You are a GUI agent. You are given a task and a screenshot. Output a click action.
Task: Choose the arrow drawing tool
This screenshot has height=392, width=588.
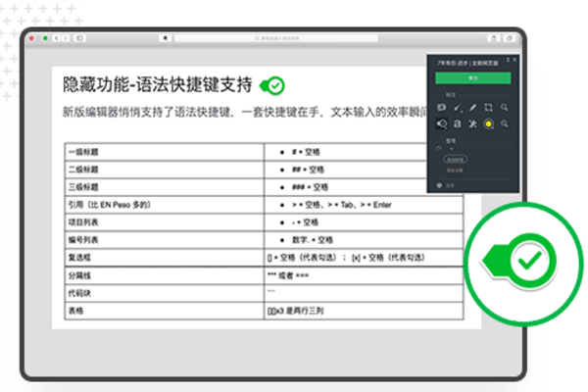pos(458,107)
